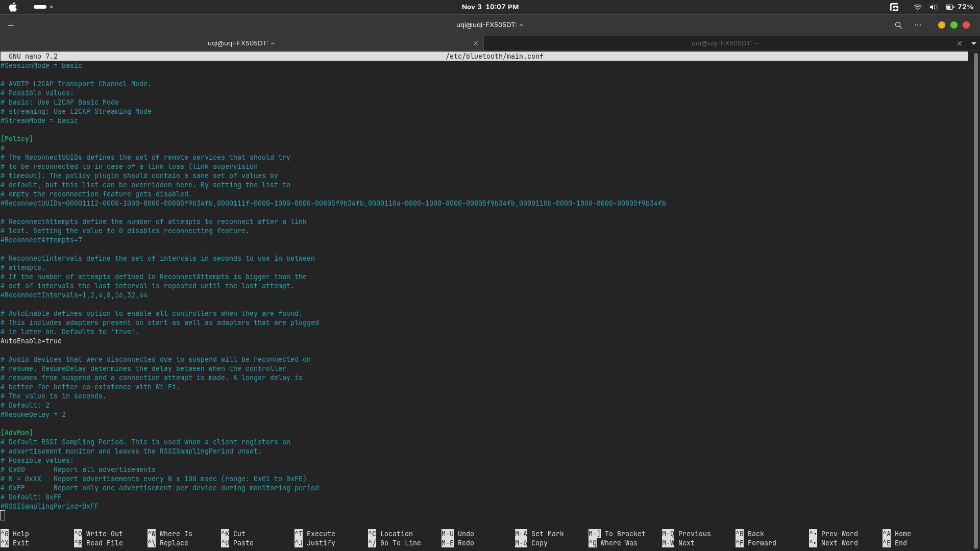Expand the tab list dropdown arrow
The image size is (980, 551).
[x=974, y=43]
